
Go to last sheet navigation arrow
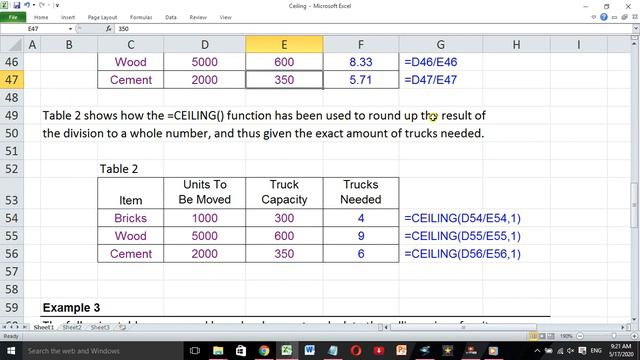(25, 327)
